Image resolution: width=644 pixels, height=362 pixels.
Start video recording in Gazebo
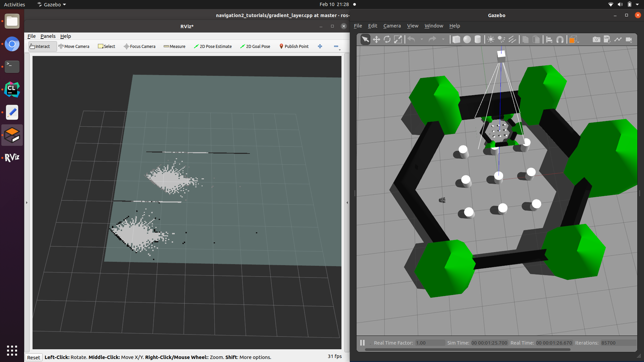(629, 39)
